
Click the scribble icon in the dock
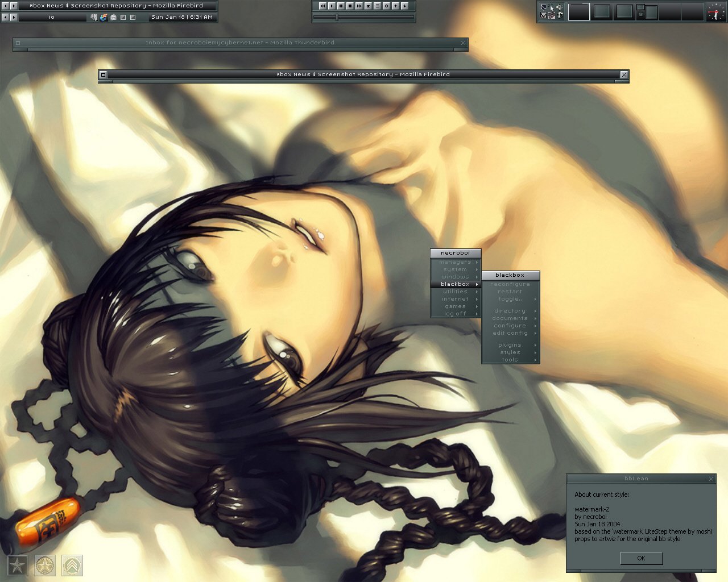[x=552, y=15]
